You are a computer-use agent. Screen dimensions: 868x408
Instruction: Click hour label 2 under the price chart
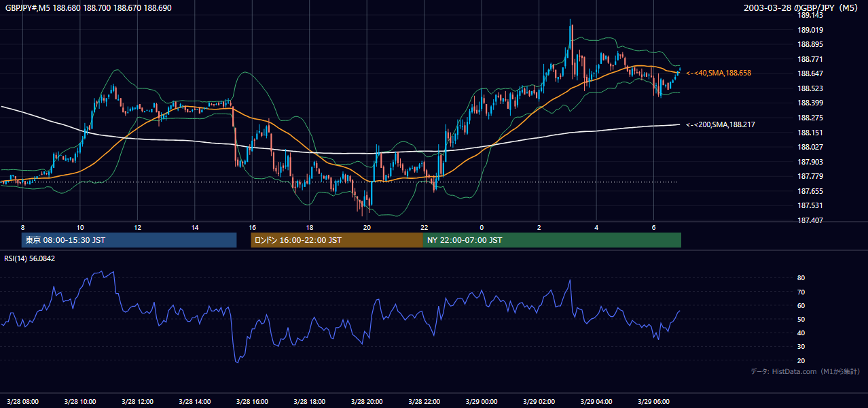pos(539,227)
